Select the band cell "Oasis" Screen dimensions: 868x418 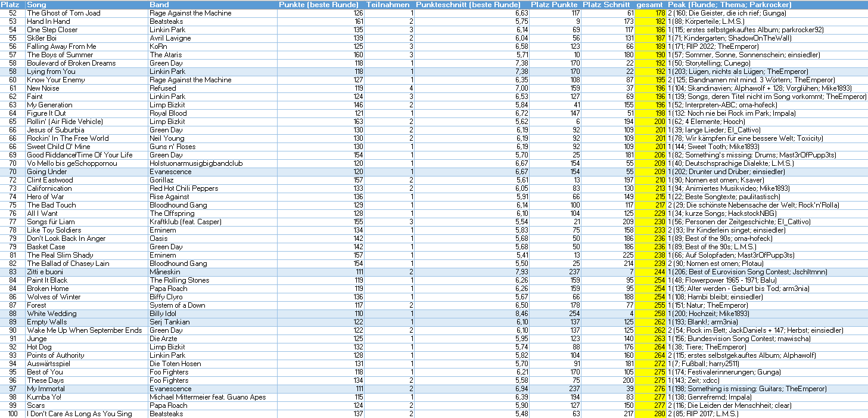click(x=213, y=239)
